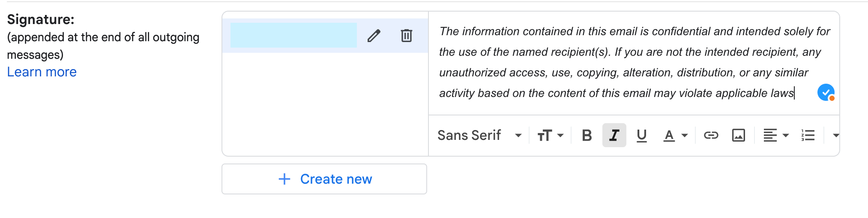
Task: Select the highlighted signature entry in list
Action: click(293, 35)
